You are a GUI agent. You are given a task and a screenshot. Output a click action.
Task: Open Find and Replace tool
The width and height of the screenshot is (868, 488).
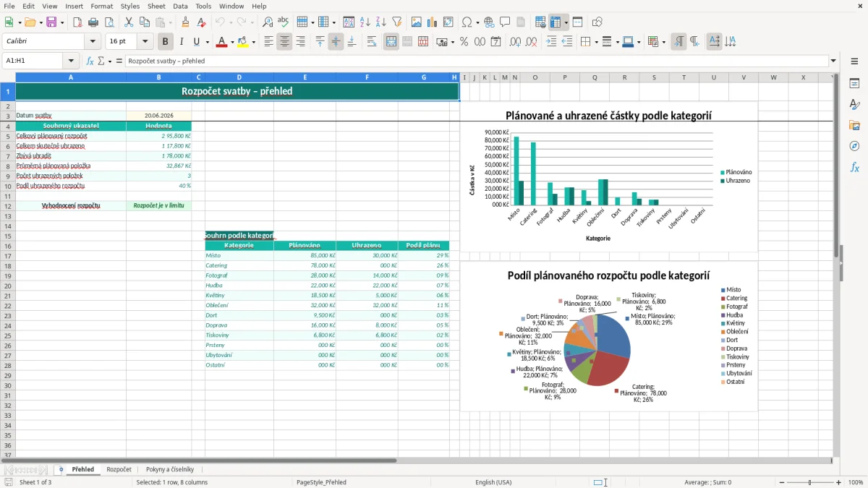pos(268,22)
